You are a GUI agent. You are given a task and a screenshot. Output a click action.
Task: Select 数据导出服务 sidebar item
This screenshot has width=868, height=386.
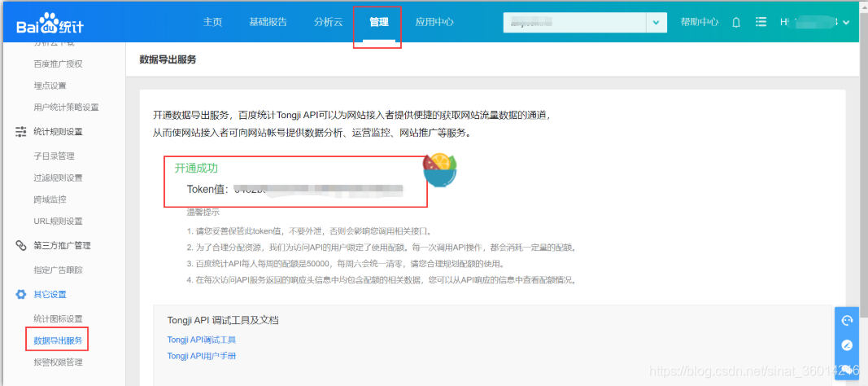coord(58,340)
